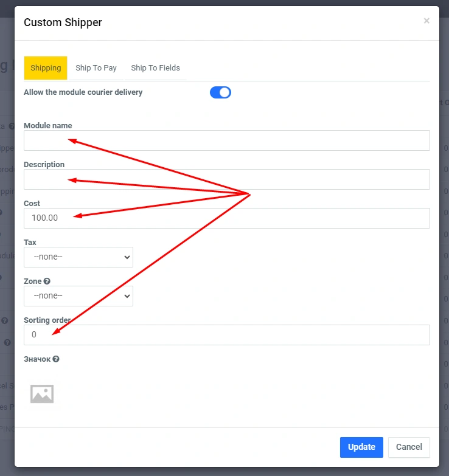The image size is (449, 476).
Task: Open the Zone dropdown
Action: click(78, 296)
